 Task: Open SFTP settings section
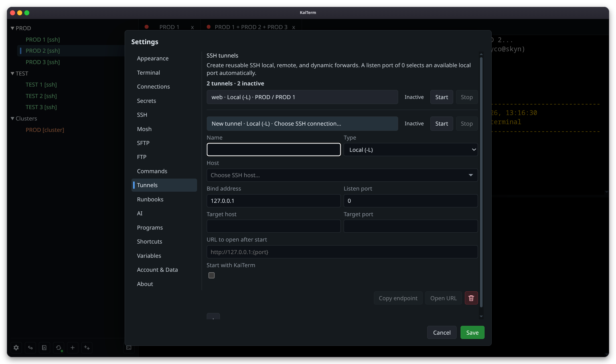point(164,143)
